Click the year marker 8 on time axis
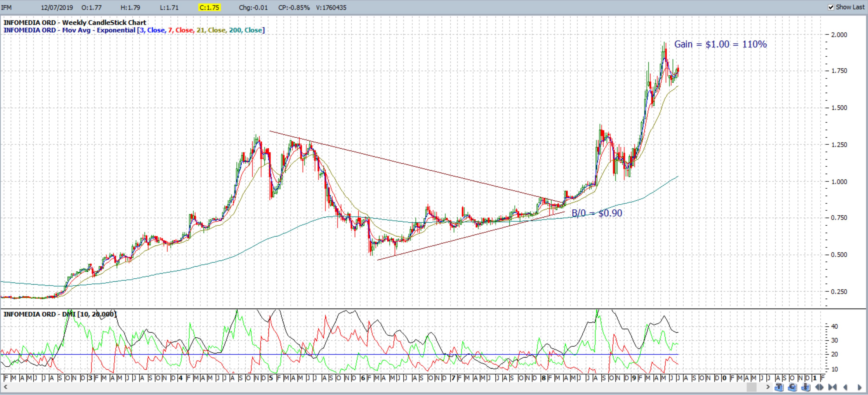Screen dimensions: 868x395 click(543, 378)
